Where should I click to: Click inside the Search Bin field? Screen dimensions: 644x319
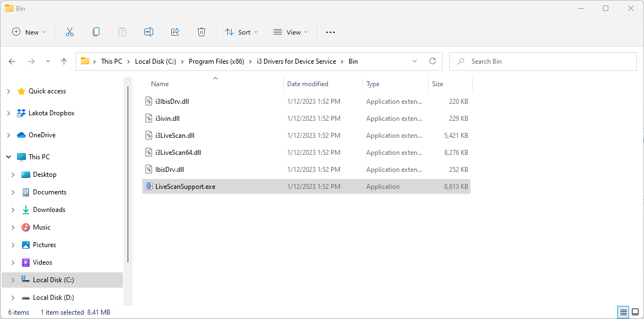click(x=542, y=61)
